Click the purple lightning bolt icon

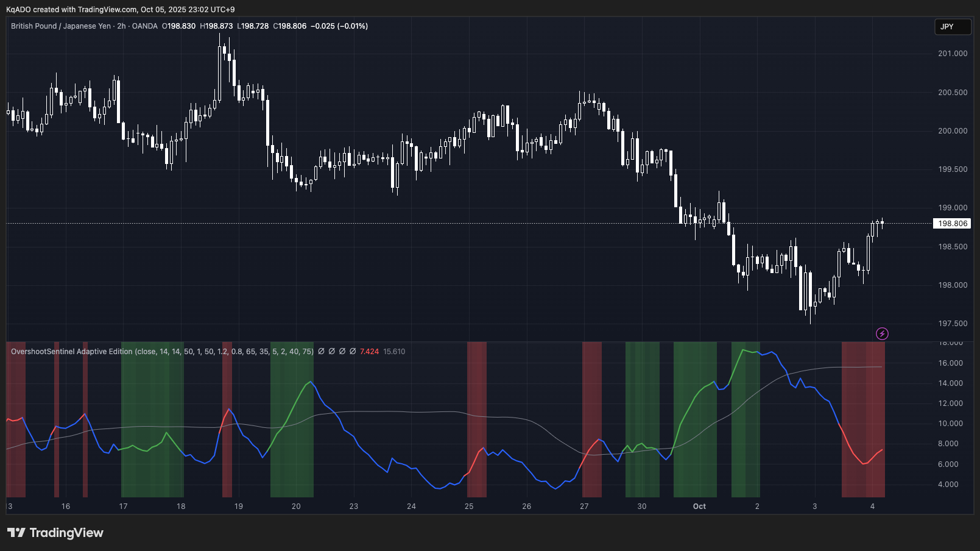(x=882, y=333)
